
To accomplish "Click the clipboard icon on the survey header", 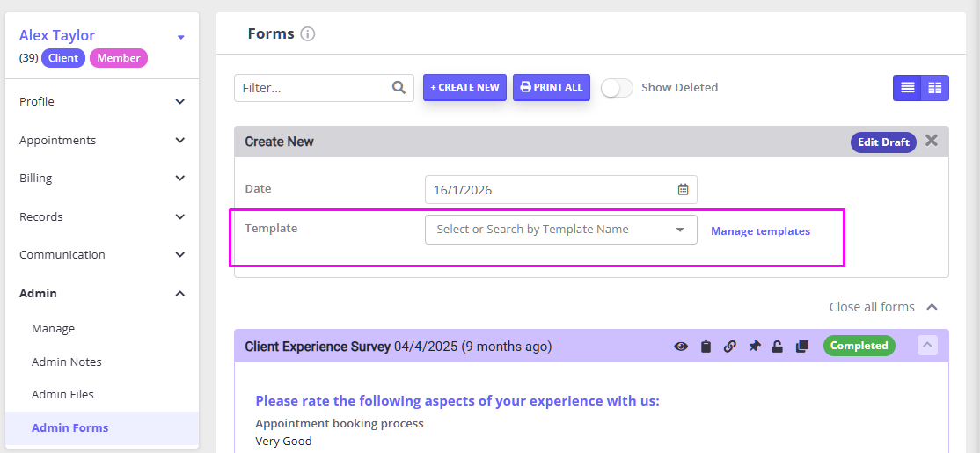I will click(x=706, y=347).
